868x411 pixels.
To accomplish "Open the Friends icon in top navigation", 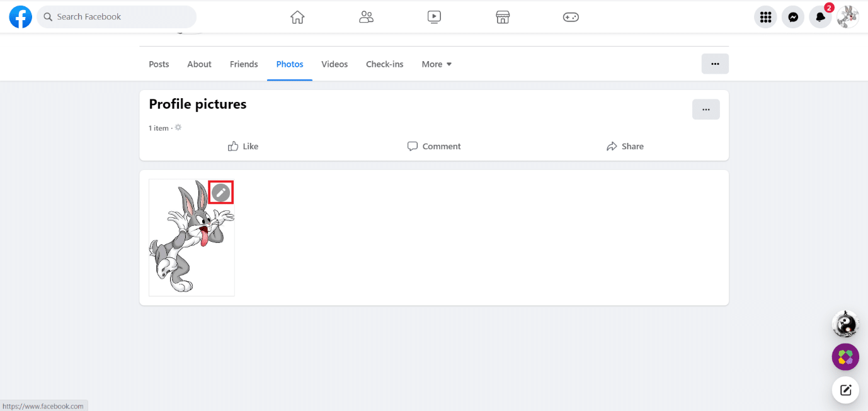I will point(366,17).
